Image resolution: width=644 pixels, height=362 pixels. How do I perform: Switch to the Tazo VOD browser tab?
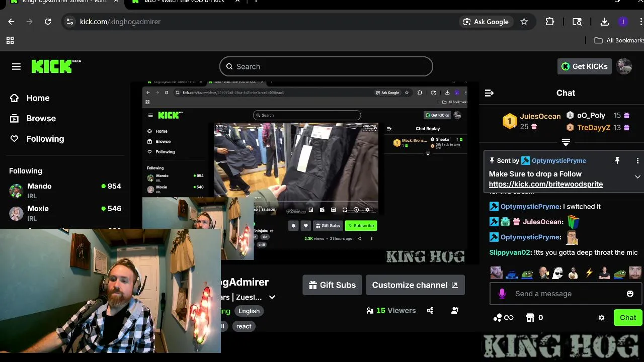[x=184, y=2]
